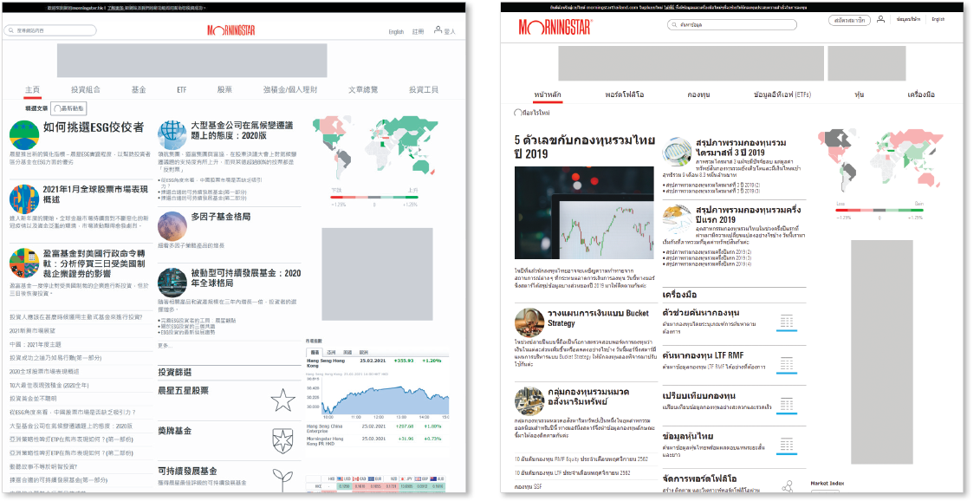Click the Morningstar logo on the Hong Kong page

[x=233, y=30]
